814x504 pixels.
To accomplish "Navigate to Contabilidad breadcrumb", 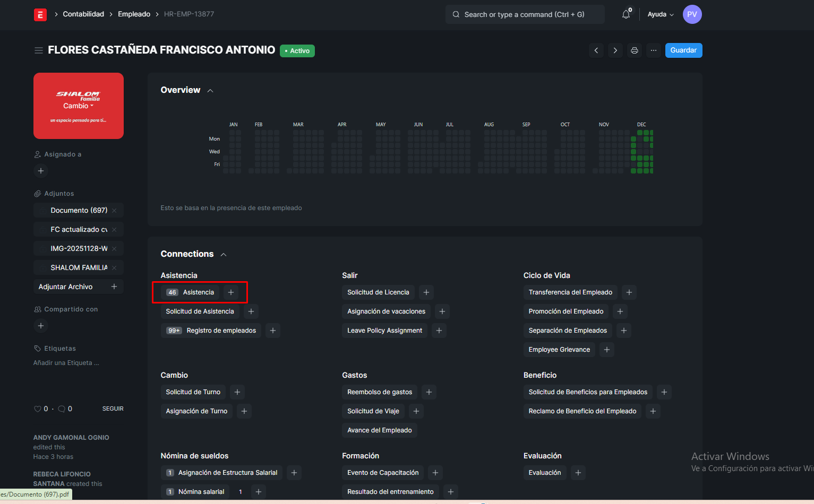I will pyautogui.click(x=83, y=14).
